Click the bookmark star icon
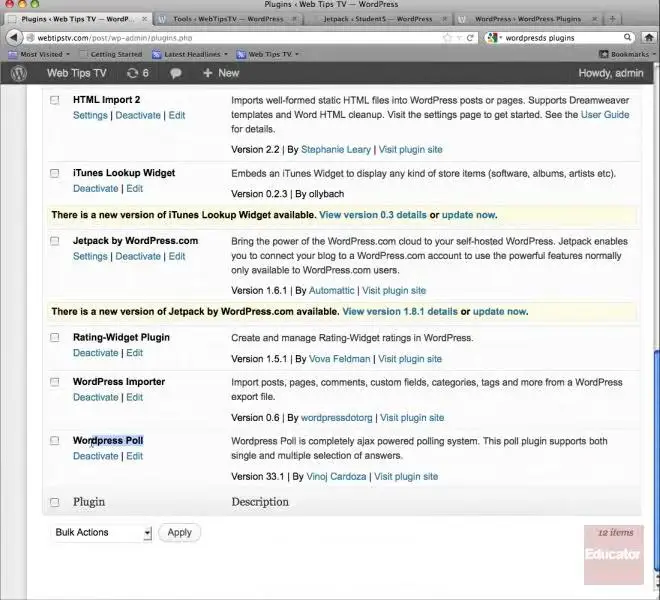 point(447,38)
